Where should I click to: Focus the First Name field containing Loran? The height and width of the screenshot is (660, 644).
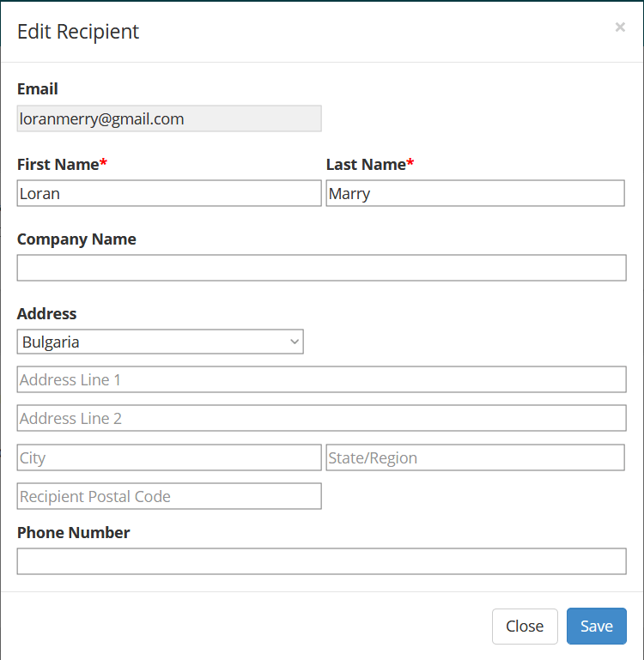[x=169, y=193]
